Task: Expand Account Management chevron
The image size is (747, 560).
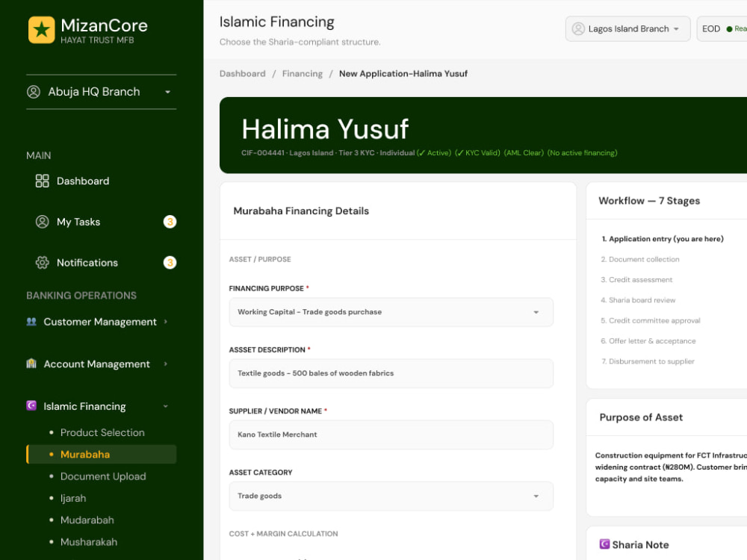Action: [166, 364]
